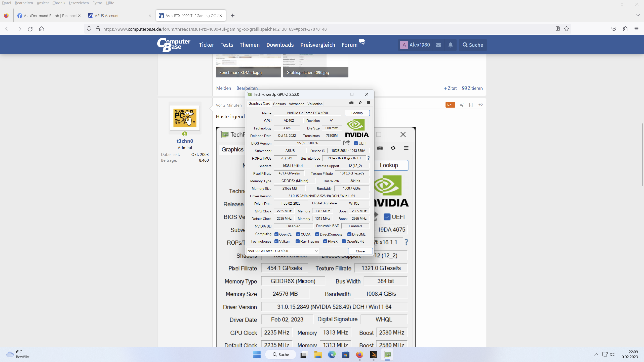Open the Lesezeichen menu in Firefox
This screenshot has height=362, width=644.
(x=78, y=3)
